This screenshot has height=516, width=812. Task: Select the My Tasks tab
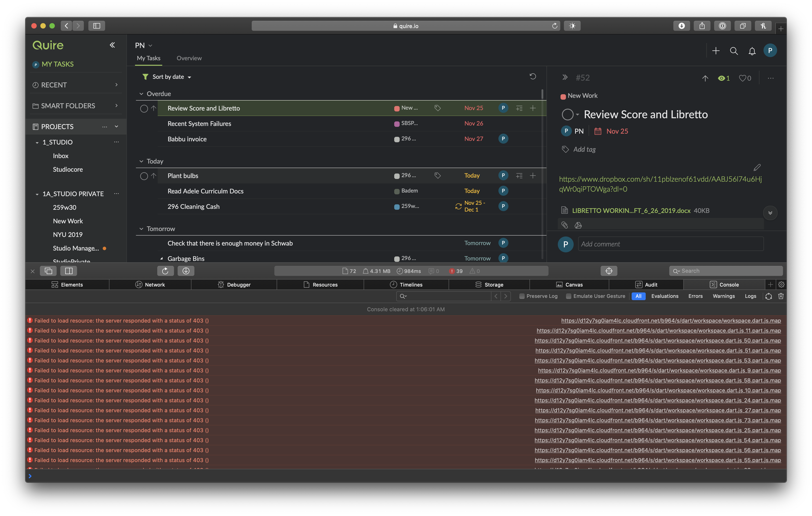(x=149, y=58)
